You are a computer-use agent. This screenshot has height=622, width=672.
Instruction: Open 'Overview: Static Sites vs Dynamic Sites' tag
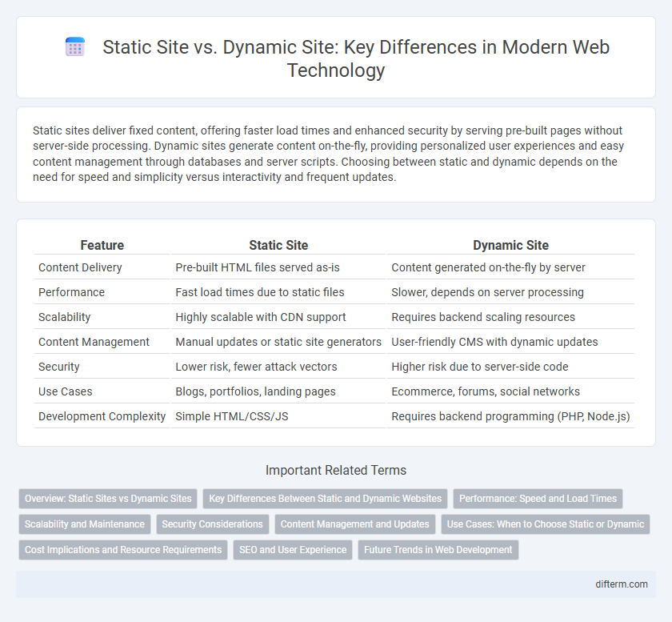coord(108,499)
